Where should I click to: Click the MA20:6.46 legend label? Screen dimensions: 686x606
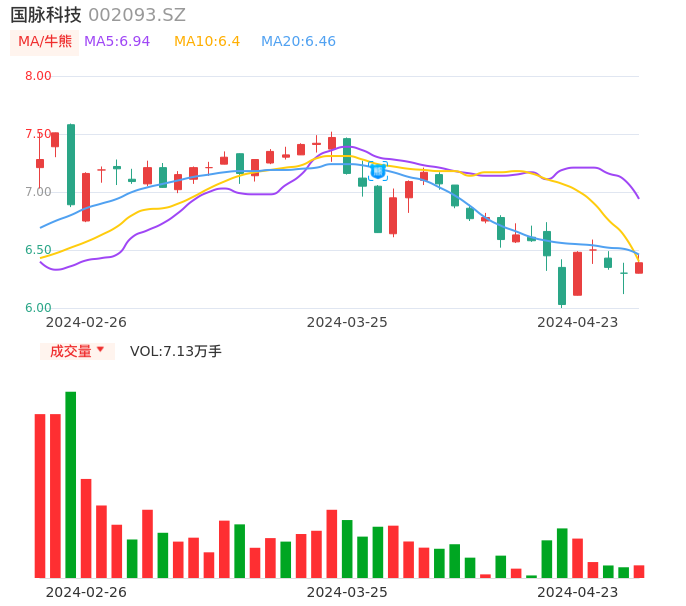click(298, 42)
